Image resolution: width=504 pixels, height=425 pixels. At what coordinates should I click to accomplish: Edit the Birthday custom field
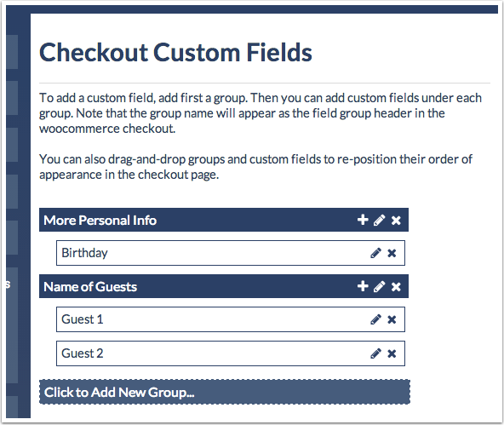[375, 253]
